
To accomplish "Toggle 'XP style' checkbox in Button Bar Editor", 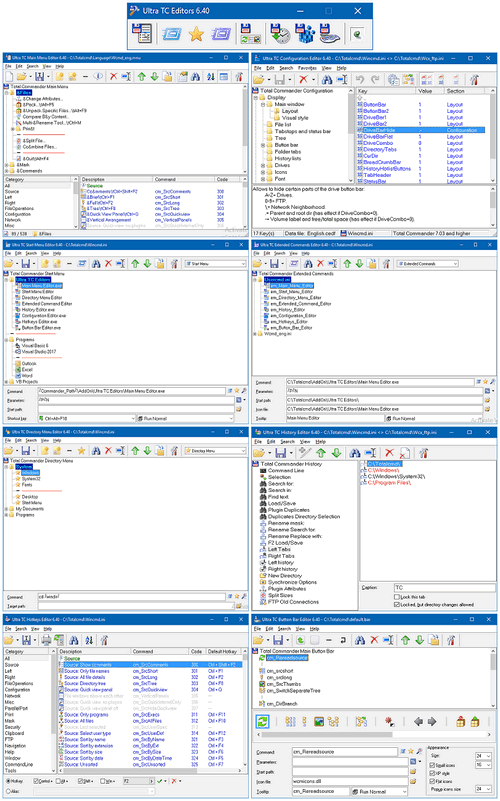I will pyautogui.click(x=432, y=773).
